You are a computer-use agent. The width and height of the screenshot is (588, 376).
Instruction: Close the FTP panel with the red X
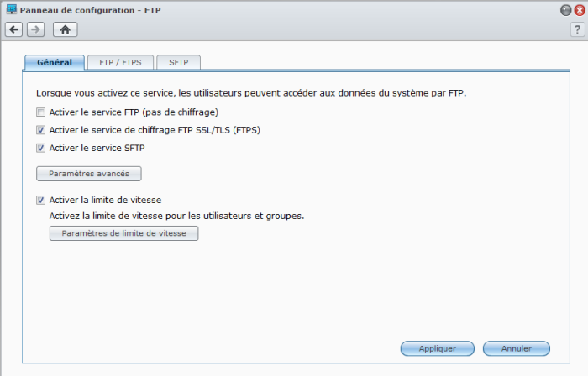pyautogui.click(x=578, y=9)
